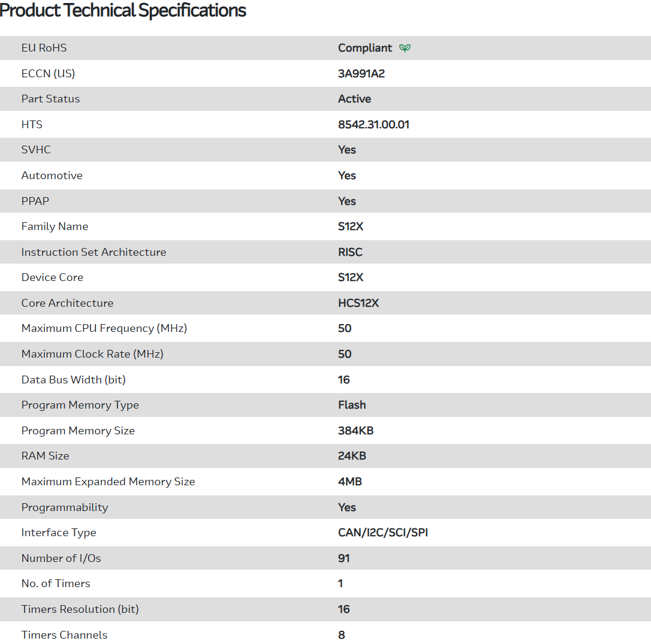651x644 pixels.
Task: Click the RAM Size 24KB value
Action: tap(352, 456)
